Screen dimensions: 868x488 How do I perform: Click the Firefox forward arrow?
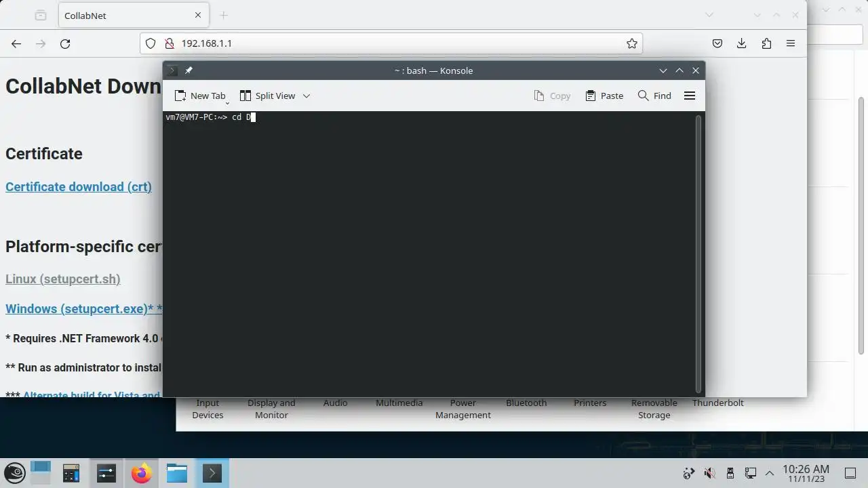[x=41, y=43]
